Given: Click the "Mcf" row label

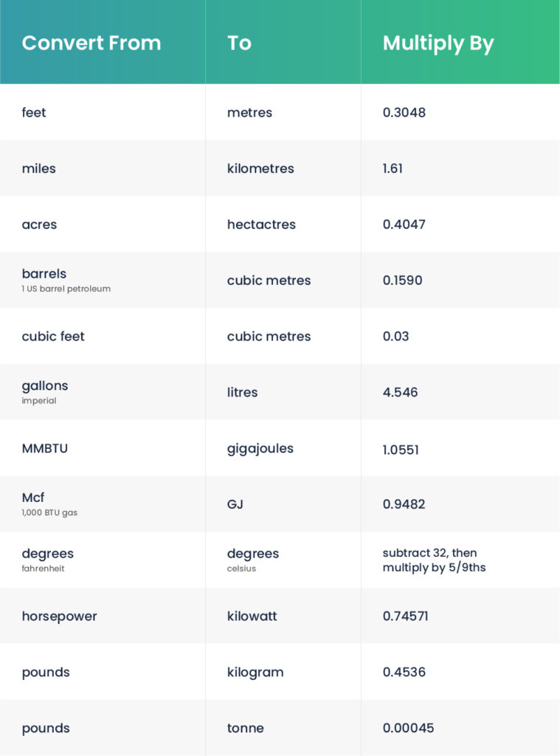Looking at the screenshot, I should pos(33,498).
